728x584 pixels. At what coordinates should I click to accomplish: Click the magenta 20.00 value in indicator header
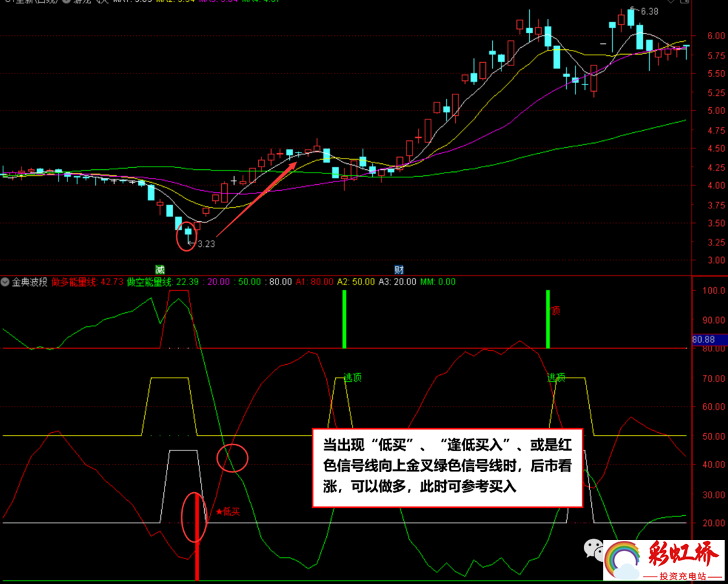(x=218, y=282)
